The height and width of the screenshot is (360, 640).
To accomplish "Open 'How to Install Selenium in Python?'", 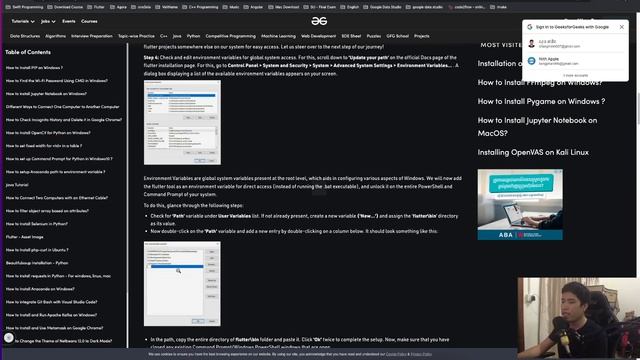I will pos(37,224).
